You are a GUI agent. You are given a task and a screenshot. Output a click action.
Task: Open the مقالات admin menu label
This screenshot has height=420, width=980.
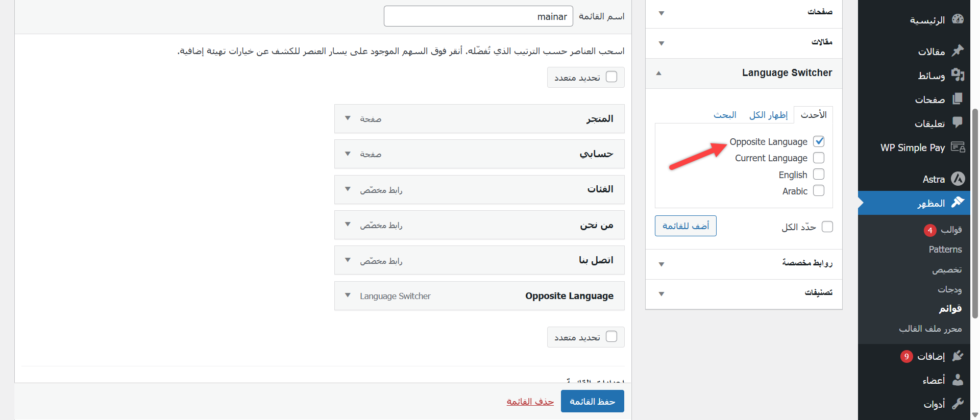tap(932, 51)
